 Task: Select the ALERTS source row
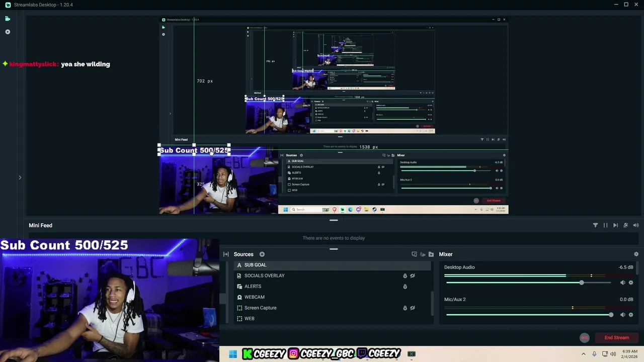(x=333, y=286)
